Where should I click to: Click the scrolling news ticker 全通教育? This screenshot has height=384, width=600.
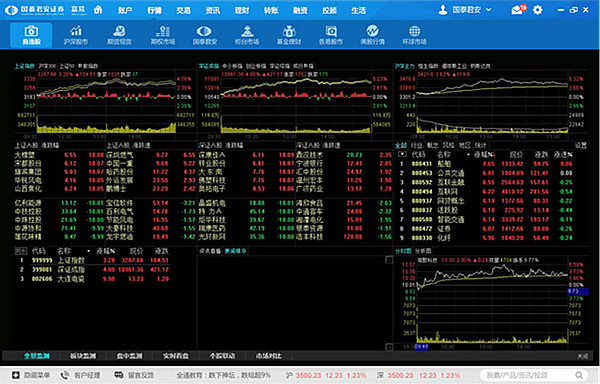[223, 375]
